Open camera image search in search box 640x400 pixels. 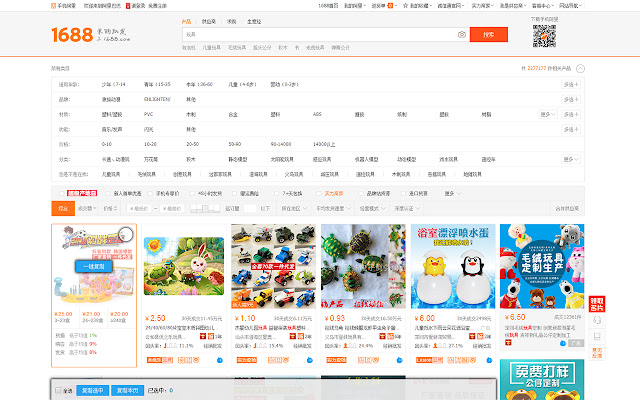coord(462,35)
